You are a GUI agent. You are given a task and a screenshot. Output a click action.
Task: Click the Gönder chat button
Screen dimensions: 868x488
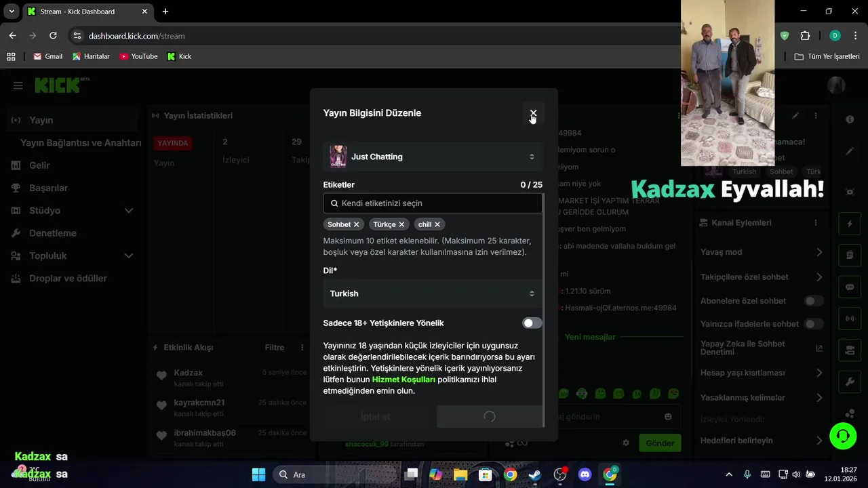(660, 443)
